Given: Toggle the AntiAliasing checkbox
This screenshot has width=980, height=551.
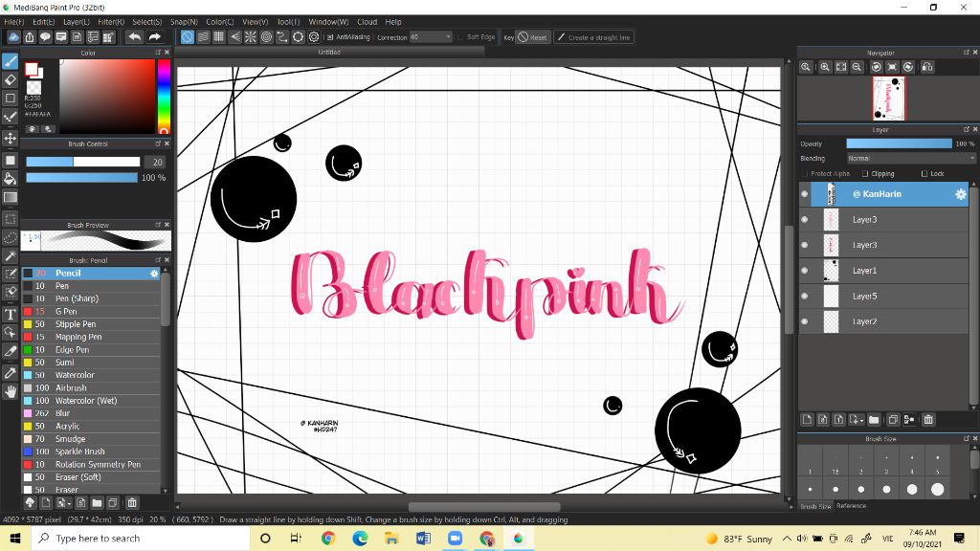Looking at the screenshot, I should (x=330, y=37).
